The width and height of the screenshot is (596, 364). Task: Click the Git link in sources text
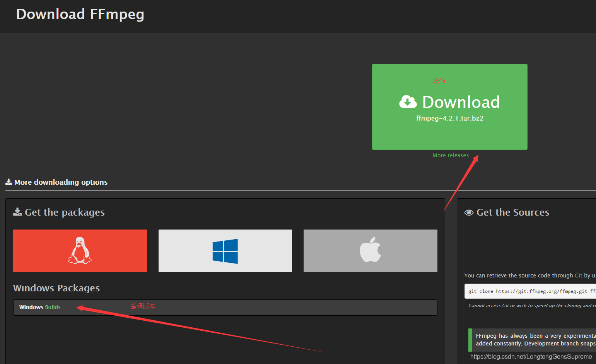[578, 276]
